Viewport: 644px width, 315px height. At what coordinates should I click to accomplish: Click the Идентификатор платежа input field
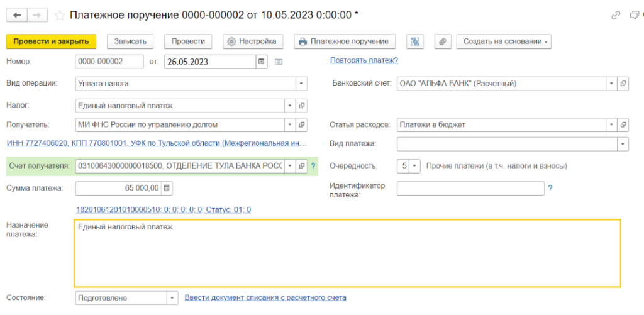click(470, 188)
